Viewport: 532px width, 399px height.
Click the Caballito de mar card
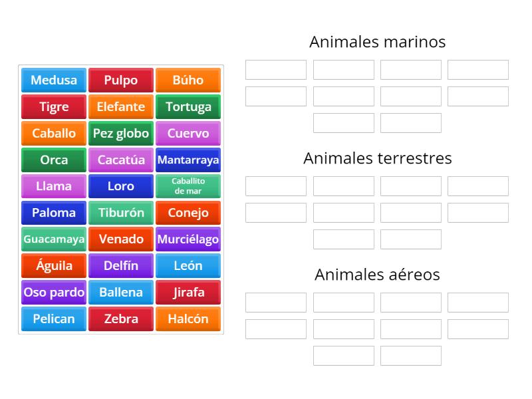tap(188, 186)
